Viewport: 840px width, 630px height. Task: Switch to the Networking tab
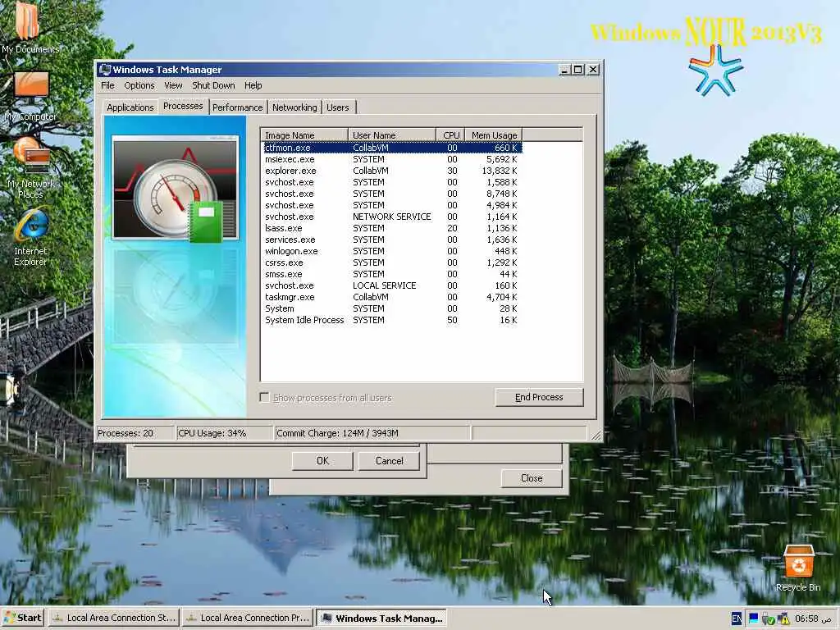click(x=294, y=107)
